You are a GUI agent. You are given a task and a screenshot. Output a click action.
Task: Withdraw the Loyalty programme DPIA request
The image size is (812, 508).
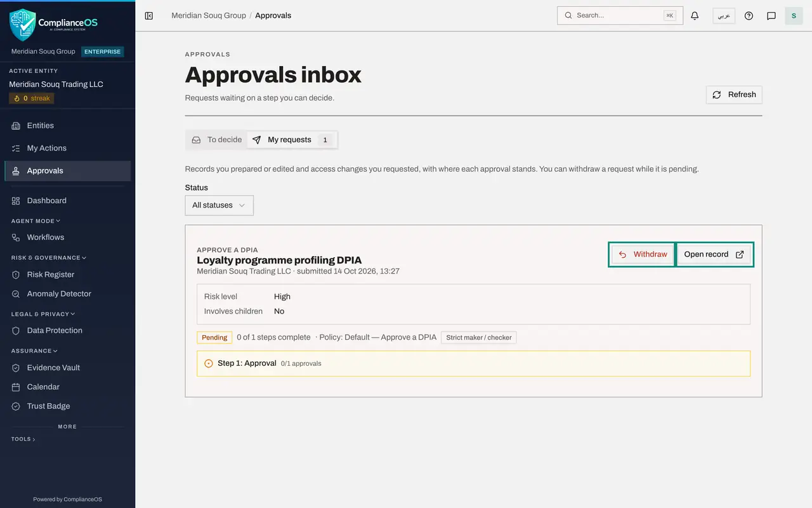coord(643,255)
